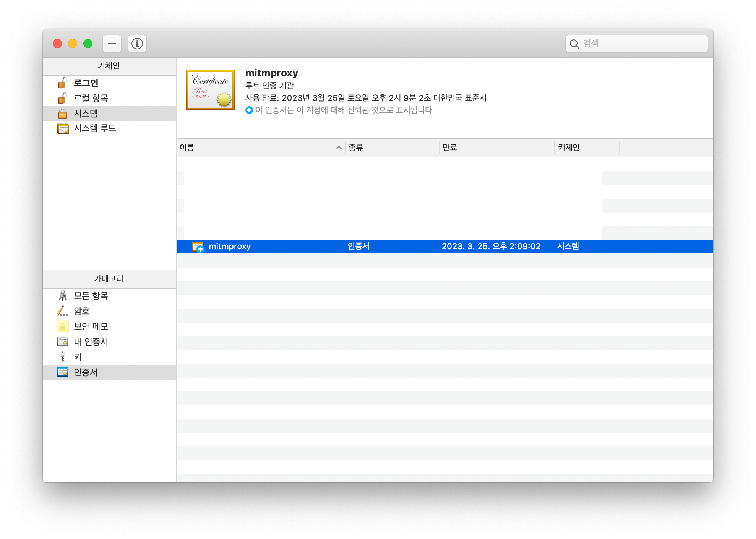Image resolution: width=756 pixels, height=539 pixels.
Task: Select the mitmproxy row name
Action: [230, 247]
